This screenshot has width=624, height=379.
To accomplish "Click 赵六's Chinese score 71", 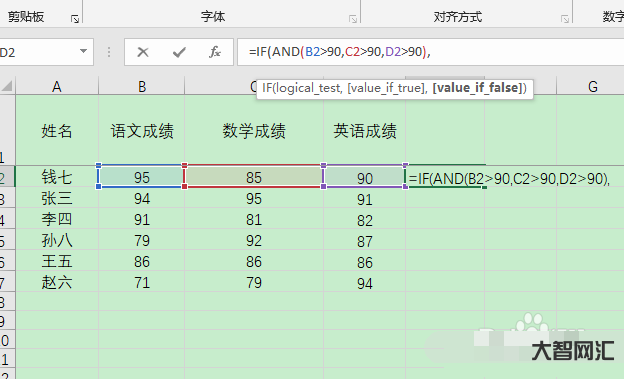I will 142,282.
